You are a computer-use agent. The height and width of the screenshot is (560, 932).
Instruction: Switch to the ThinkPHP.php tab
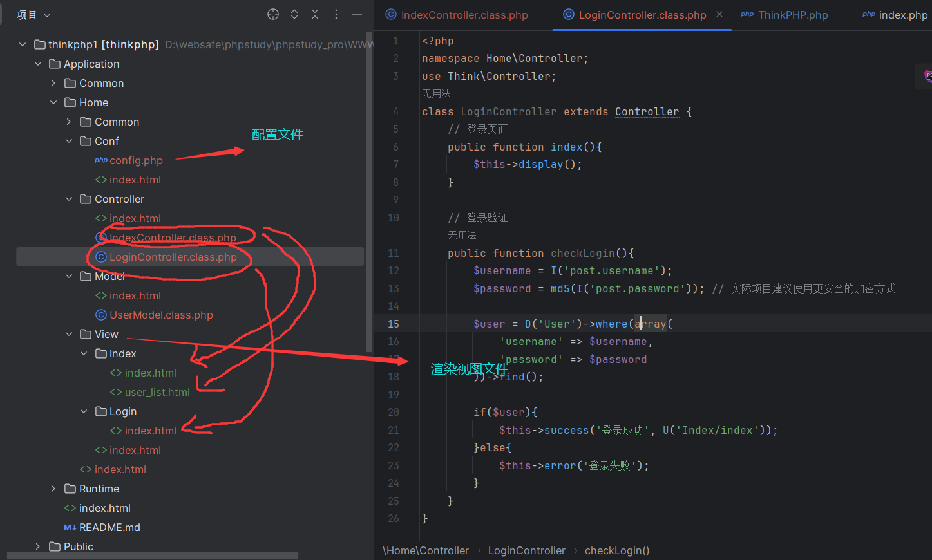[792, 15]
